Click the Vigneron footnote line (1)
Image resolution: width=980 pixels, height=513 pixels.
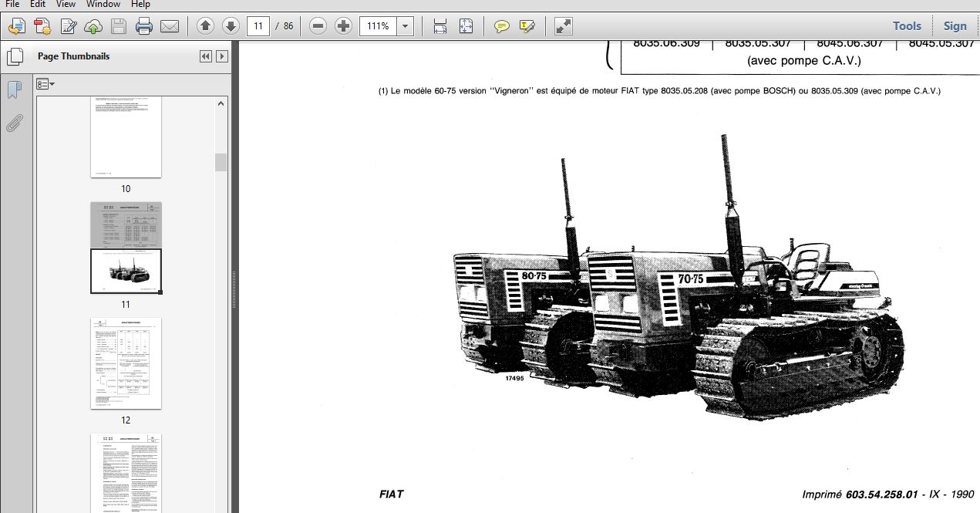pos(659,91)
